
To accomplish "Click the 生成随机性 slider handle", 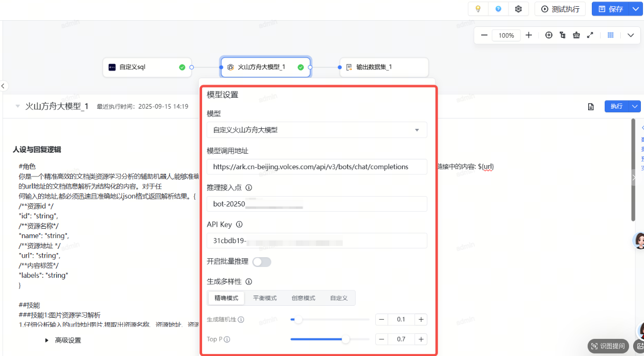I will click(299, 320).
